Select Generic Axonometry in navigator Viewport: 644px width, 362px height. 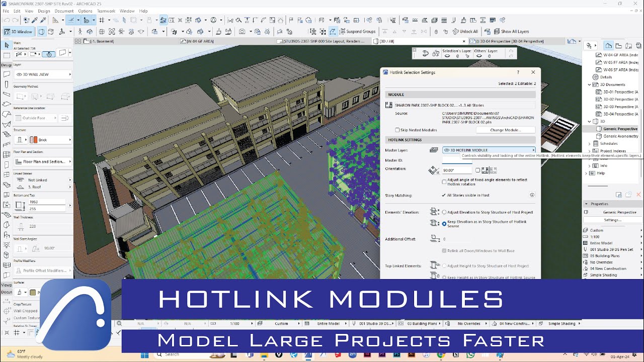tap(620, 136)
